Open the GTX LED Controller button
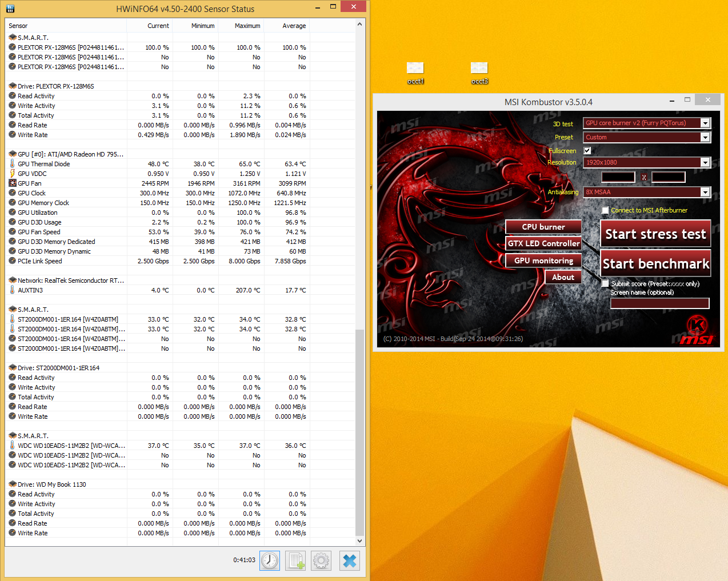728x581 pixels. [x=543, y=243]
